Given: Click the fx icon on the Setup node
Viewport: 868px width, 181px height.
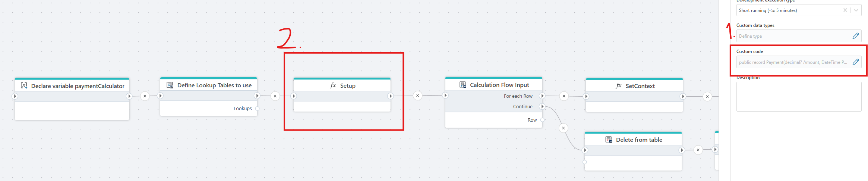Looking at the screenshot, I should (x=333, y=85).
